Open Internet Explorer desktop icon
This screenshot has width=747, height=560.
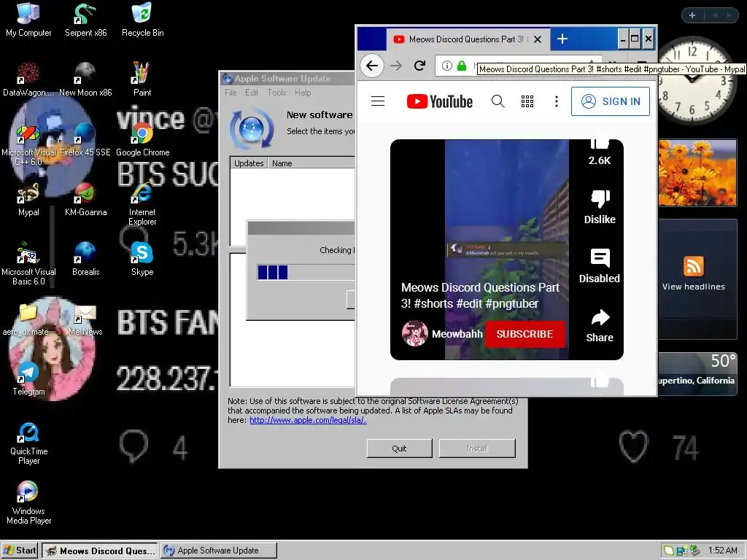(x=142, y=204)
